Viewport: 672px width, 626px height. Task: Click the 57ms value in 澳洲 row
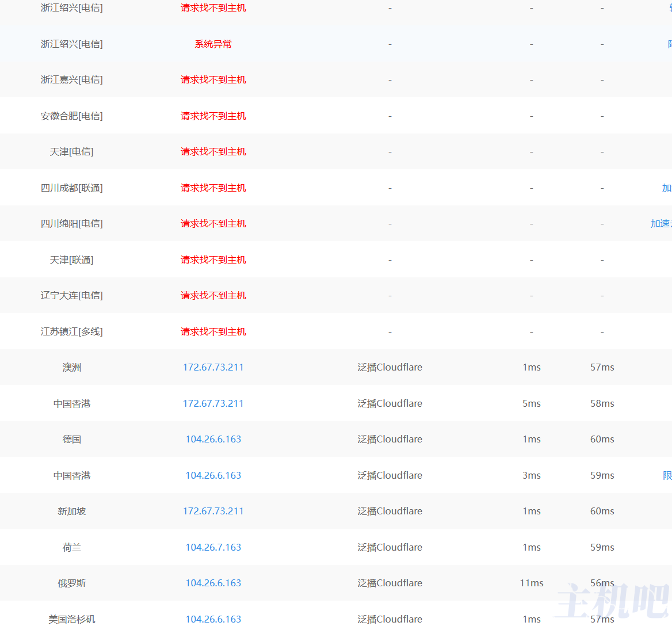coord(602,367)
